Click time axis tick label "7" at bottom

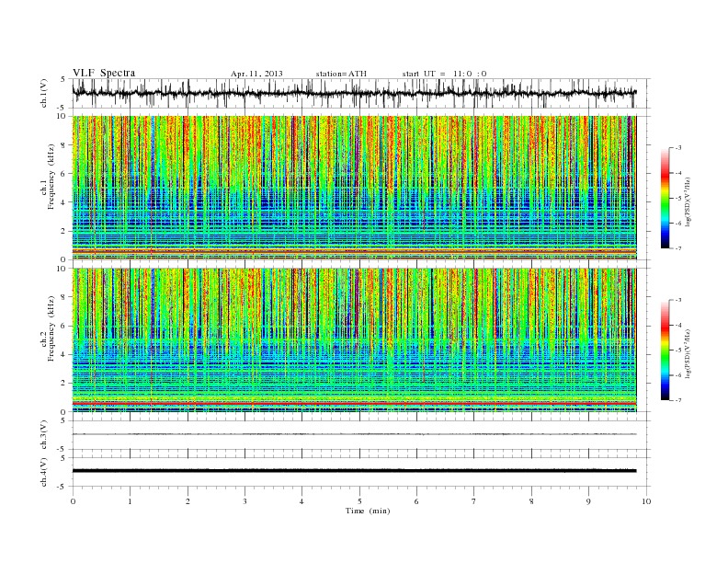pyautogui.click(x=474, y=501)
